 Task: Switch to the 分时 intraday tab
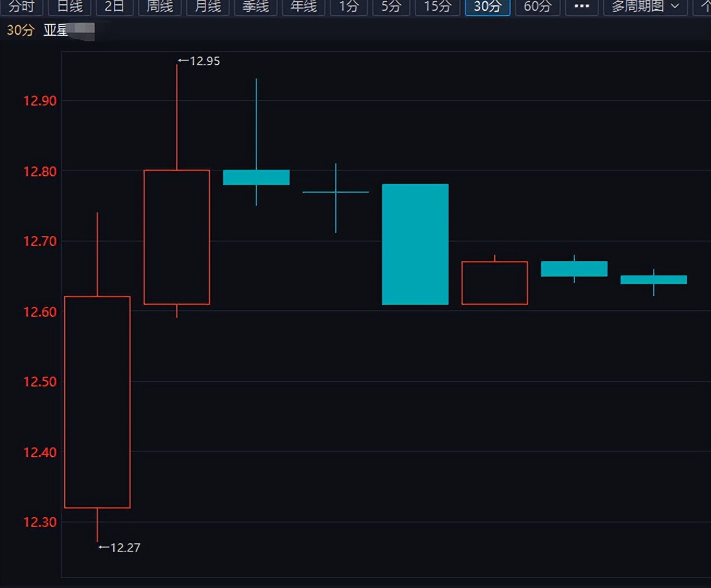pos(22,7)
